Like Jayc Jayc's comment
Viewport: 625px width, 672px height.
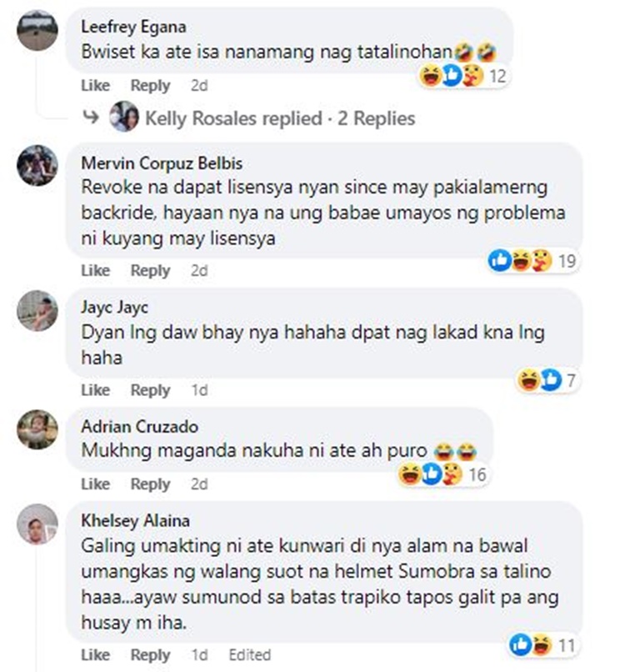pos(96,390)
